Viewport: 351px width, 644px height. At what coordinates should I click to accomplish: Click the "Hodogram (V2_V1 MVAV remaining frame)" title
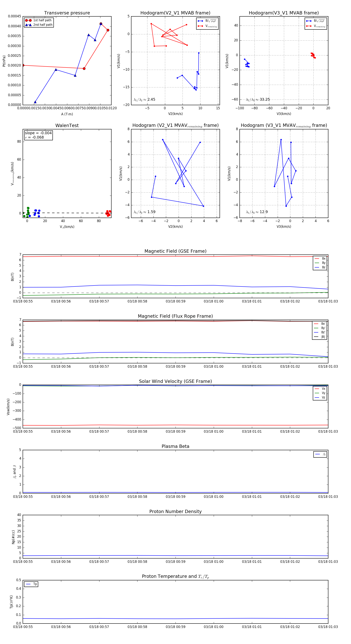[x=175, y=125]
